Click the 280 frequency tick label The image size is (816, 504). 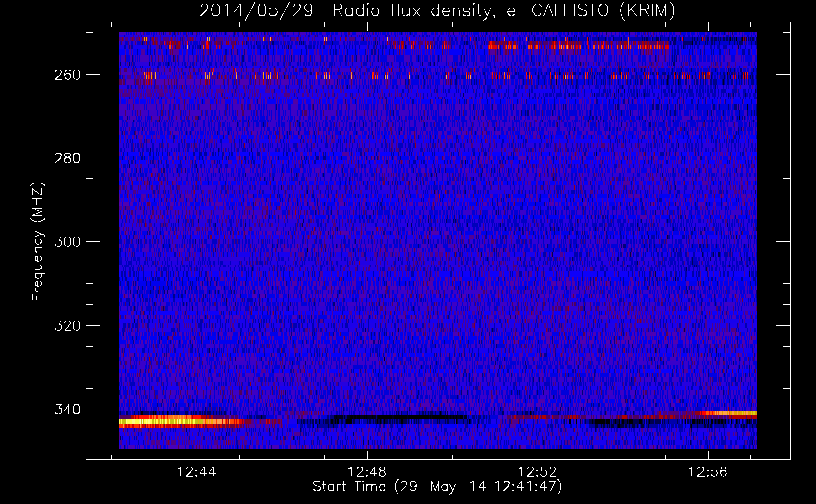68,158
